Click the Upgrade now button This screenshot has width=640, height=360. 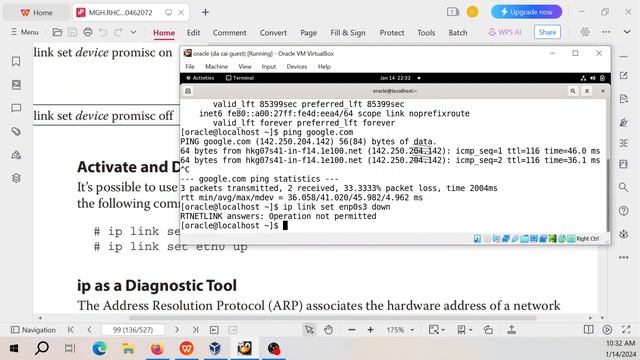tap(526, 12)
